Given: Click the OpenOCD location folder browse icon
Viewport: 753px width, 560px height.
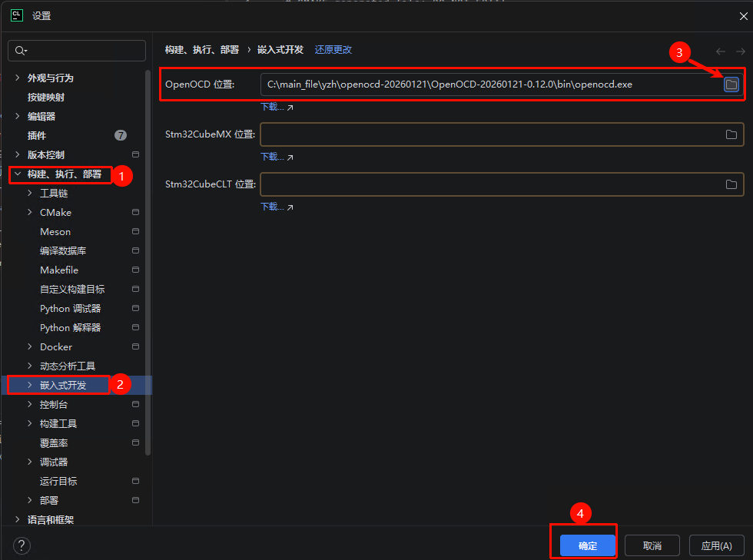Looking at the screenshot, I should [x=731, y=84].
